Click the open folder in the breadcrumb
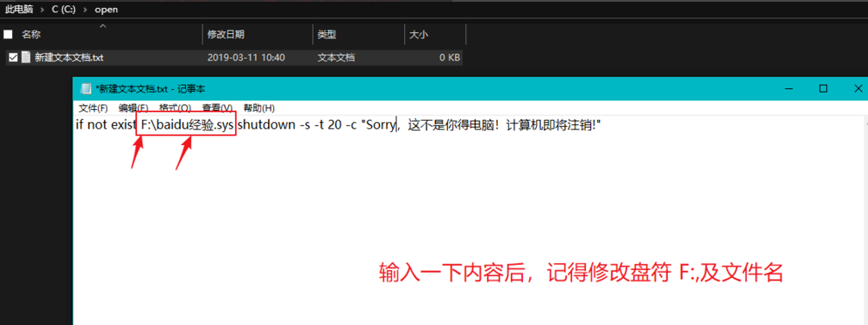The width and height of the screenshot is (868, 325). (x=107, y=10)
